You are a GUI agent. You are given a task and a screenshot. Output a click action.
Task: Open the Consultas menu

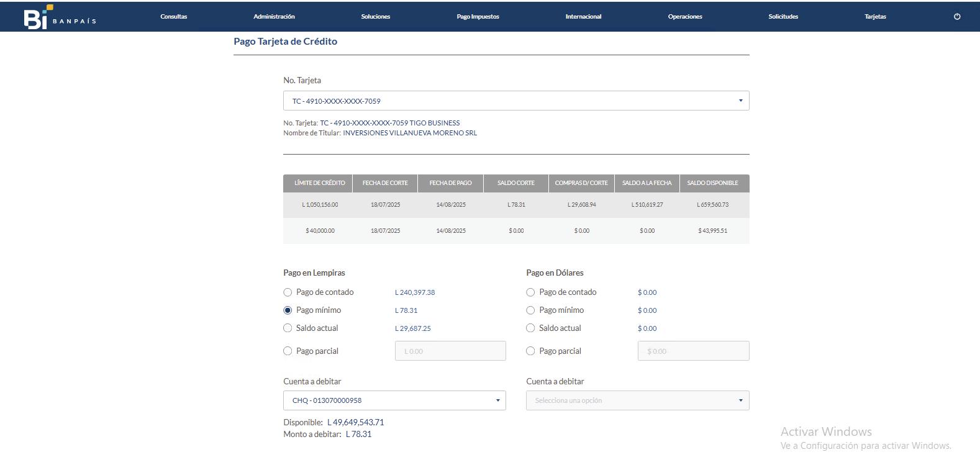(174, 17)
